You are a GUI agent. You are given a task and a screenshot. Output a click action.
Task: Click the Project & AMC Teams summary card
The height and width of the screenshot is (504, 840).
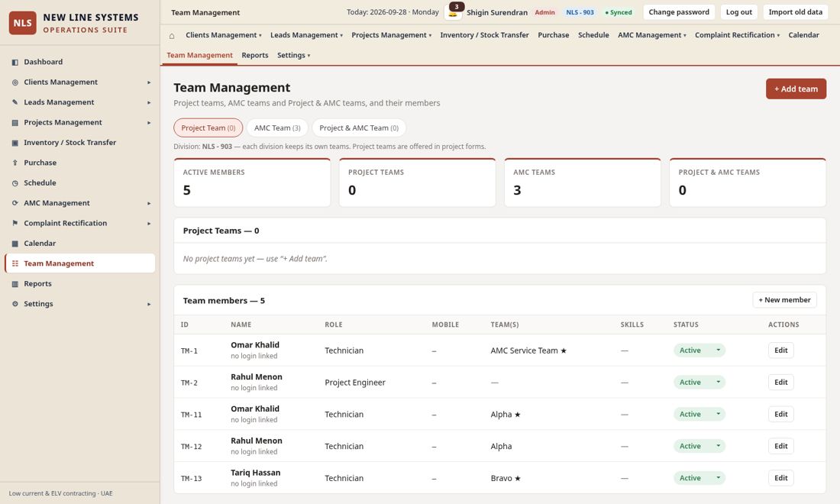tap(748, 183)
